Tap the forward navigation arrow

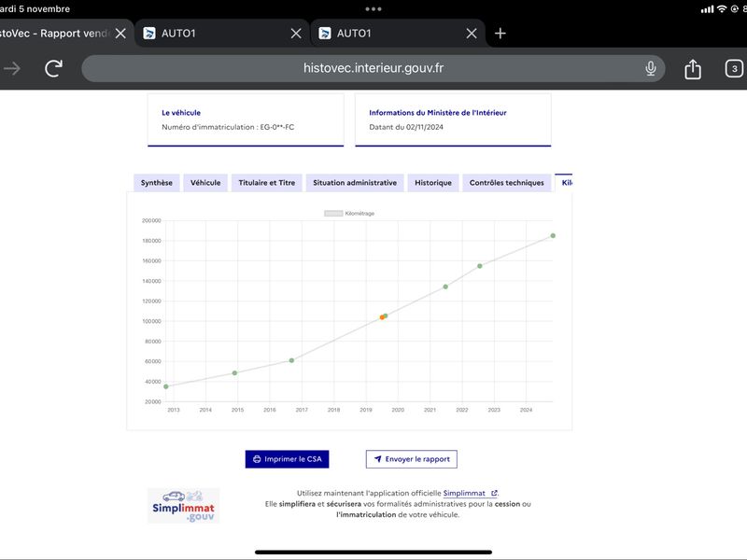click(x=11, y=68)
